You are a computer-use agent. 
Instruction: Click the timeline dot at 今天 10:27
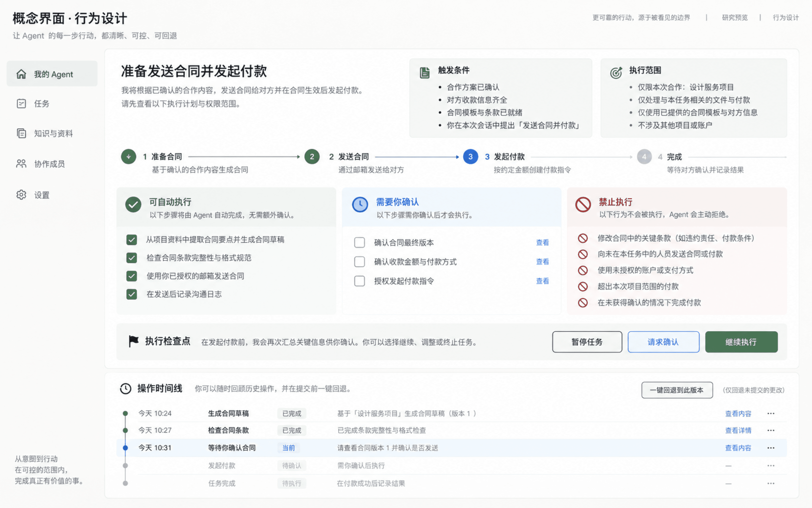tap(125, 430)
